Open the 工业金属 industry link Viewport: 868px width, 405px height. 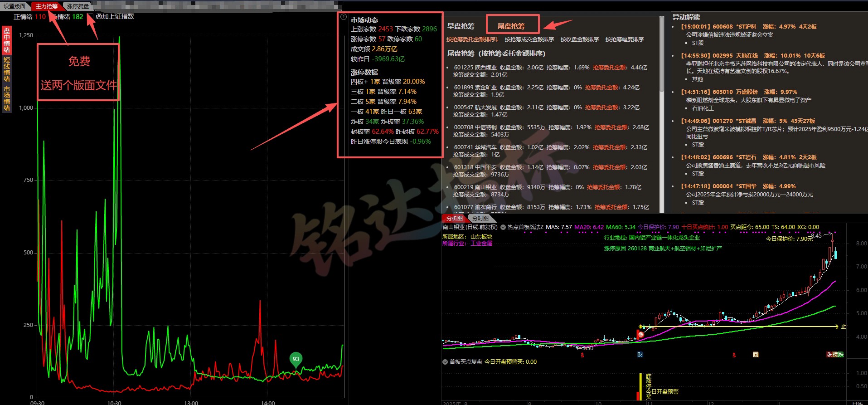coord(481,244)
